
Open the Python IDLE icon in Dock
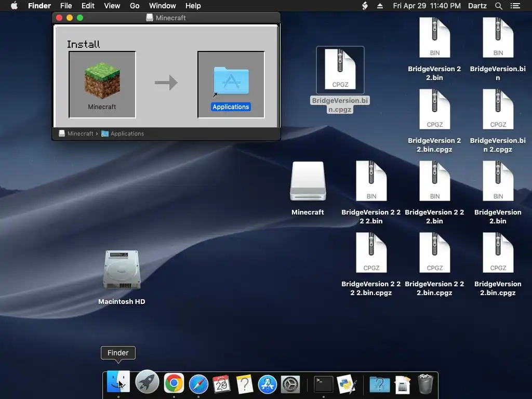pos(346,384)
